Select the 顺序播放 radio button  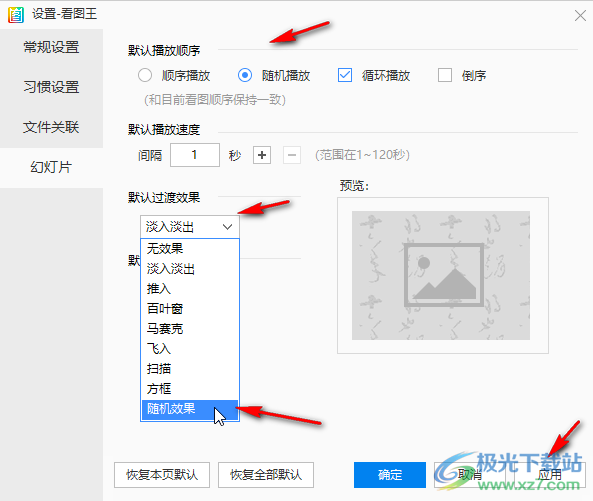(x=145, y=75)
